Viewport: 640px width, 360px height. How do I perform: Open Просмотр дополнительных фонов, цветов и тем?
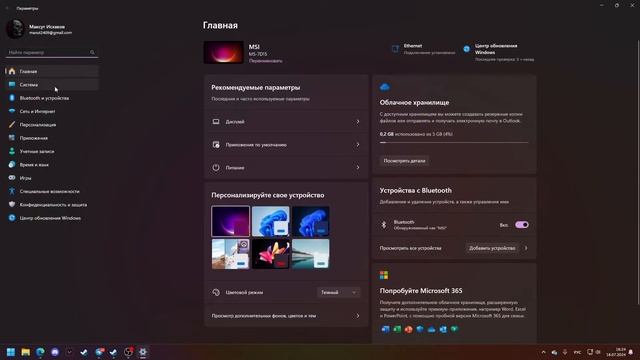tap(286, 316)
